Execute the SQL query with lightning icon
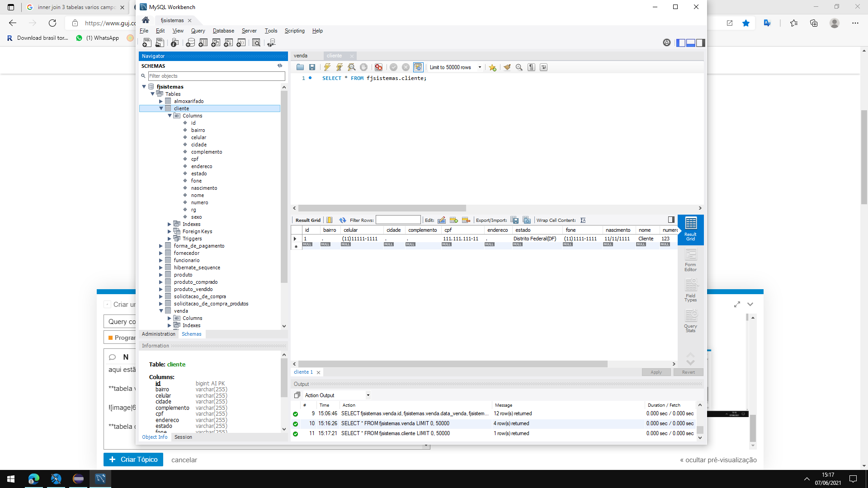 pyautogui.click(x=327, y=67)
